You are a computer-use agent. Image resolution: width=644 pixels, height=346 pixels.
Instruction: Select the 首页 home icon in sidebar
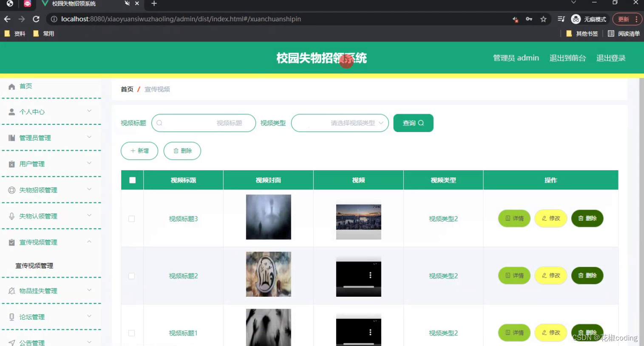tap(12, 86)
